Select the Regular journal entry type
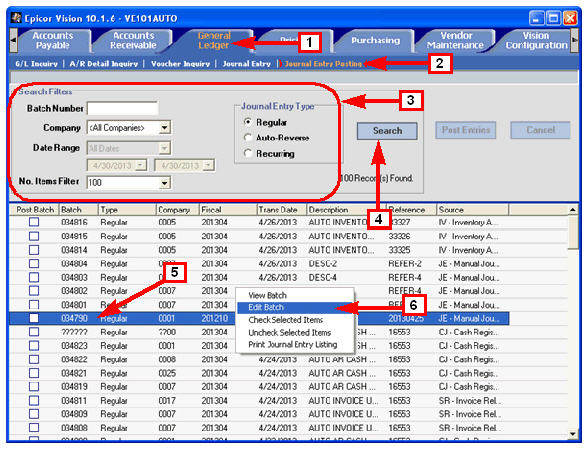This screenshot has width=585, height=450. click(248, 122)
